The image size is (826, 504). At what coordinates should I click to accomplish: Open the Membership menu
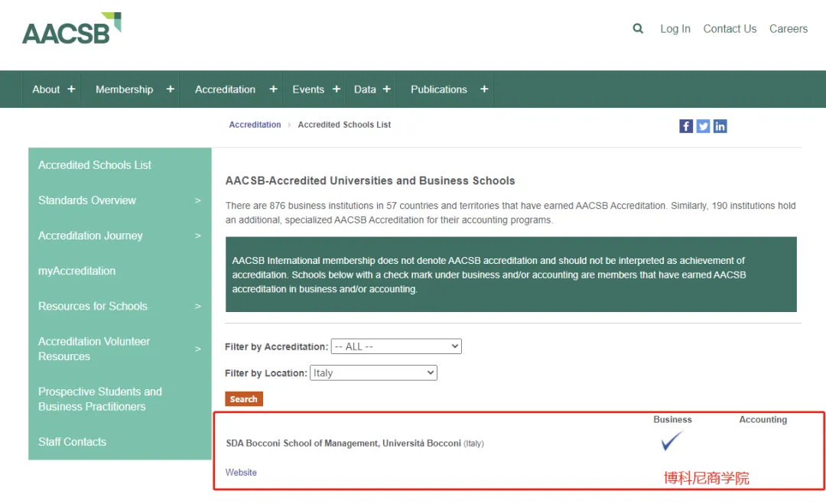[x=125, y=89]
